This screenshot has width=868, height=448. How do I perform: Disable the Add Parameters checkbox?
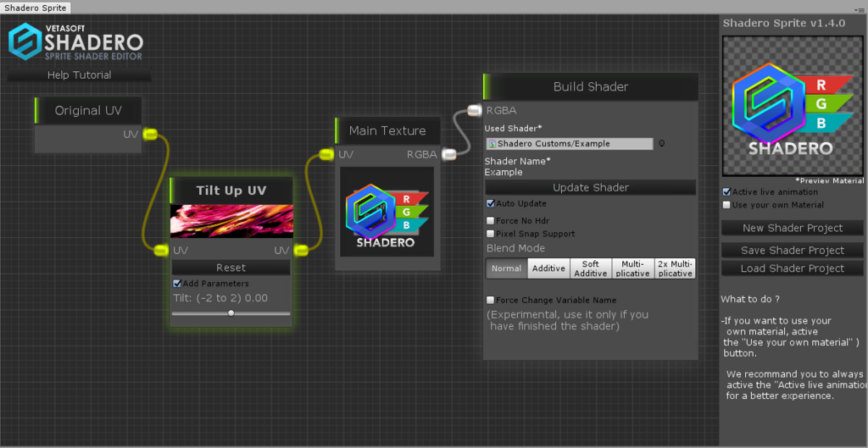point(177,283)
